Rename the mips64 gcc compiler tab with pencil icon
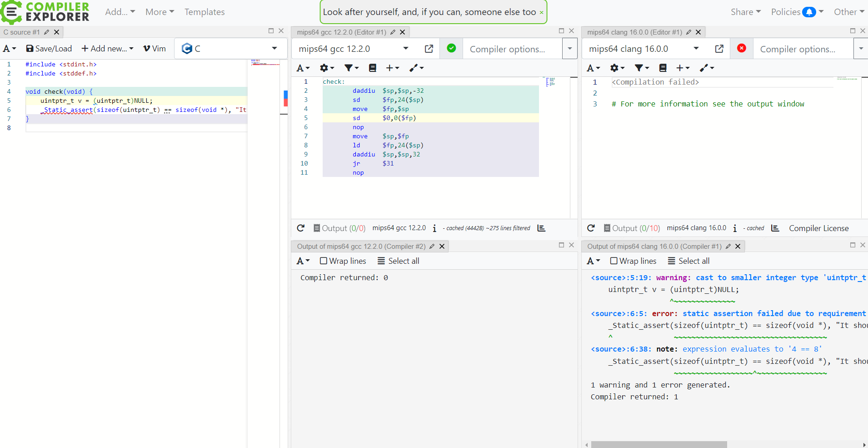This screenshot has height=448, width=868. pyautogui.click(x=393, y=32)
